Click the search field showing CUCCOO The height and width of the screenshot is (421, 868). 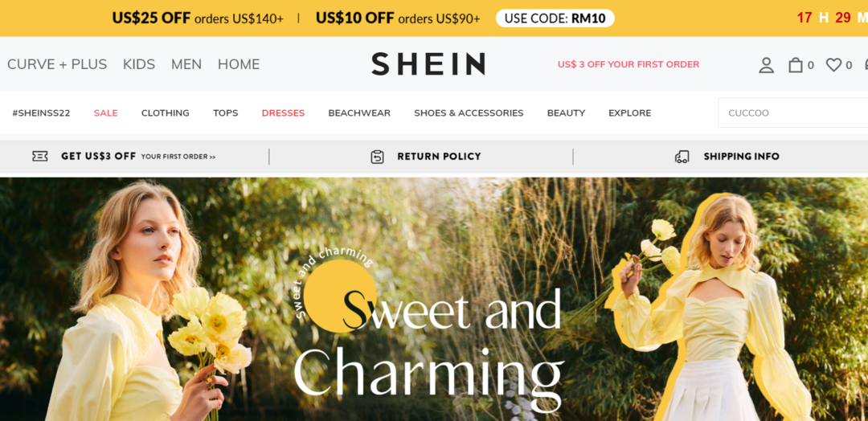tap(792, 112)
